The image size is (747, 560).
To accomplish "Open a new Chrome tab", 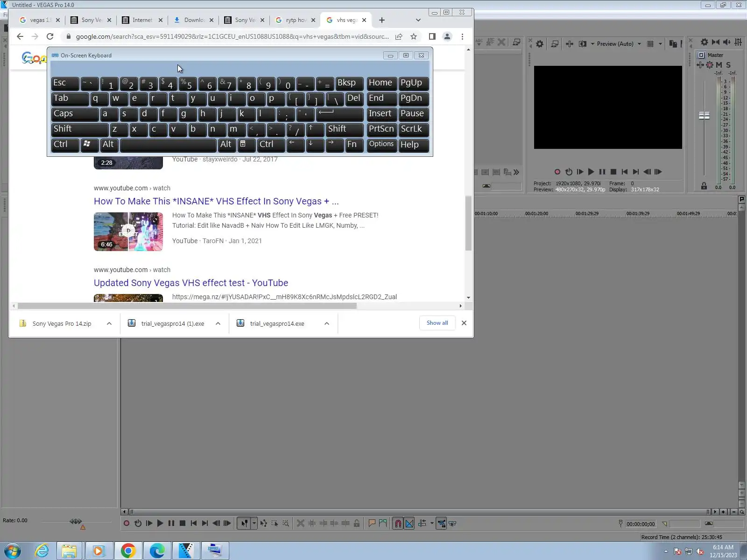I will coord(382,20).
